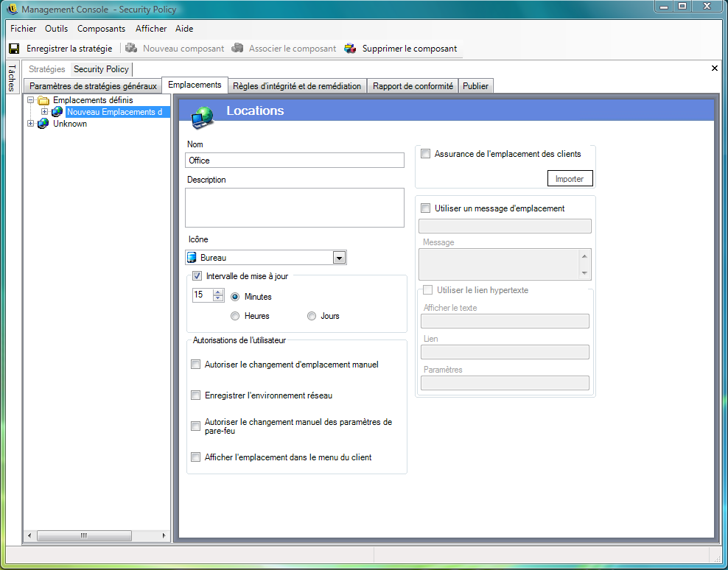Select Emplacements définis tree item
728x570 pixels.
click(93, 100)
